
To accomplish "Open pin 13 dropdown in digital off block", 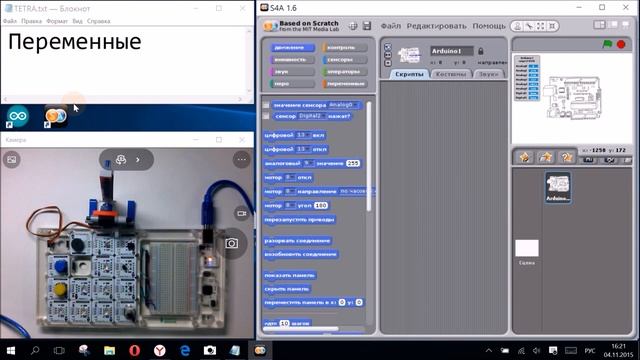I will [302, 149].
